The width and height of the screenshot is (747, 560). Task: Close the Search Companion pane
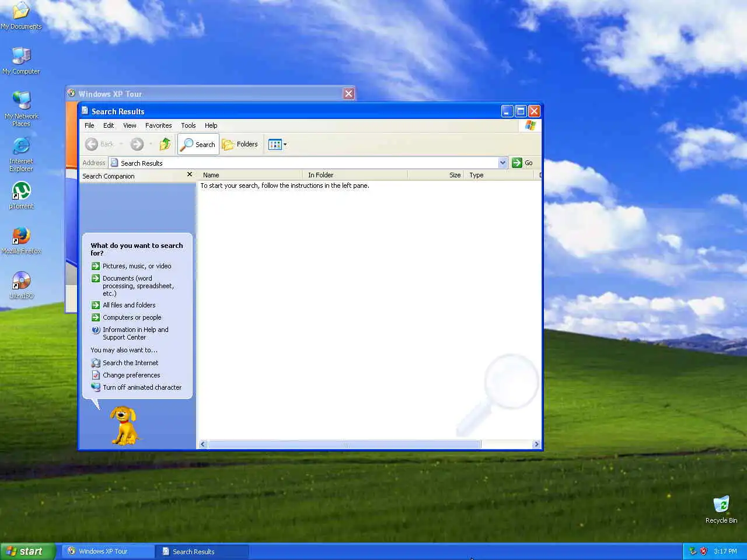point(189,174)
